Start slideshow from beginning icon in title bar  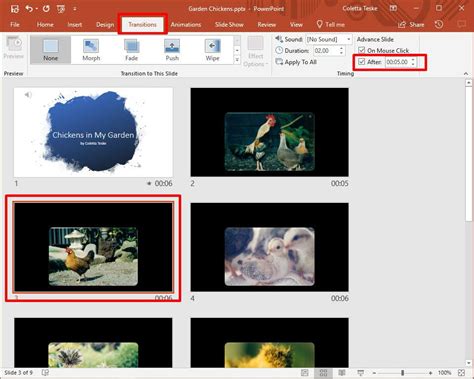pos(61,9)
